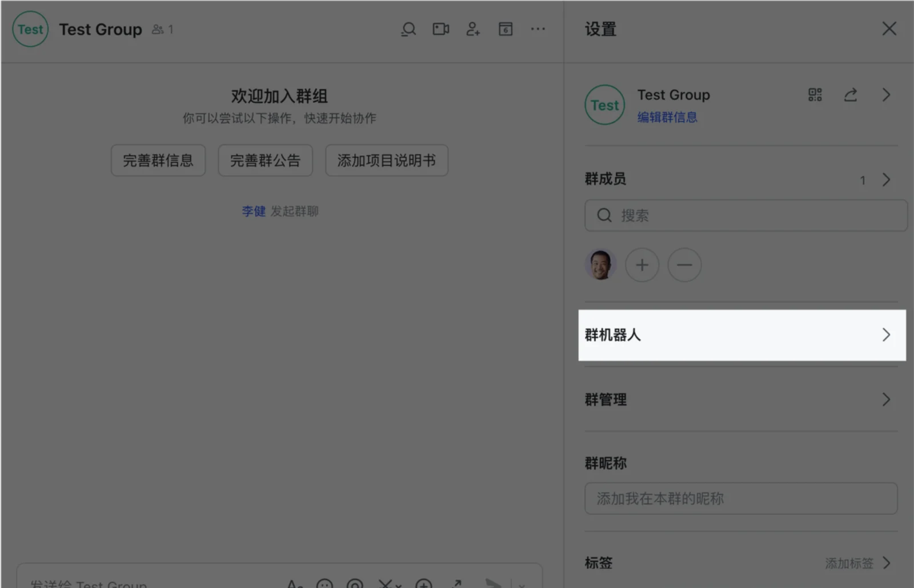
Task: Click the add member icon in header
Action: [x=473, y=29]
